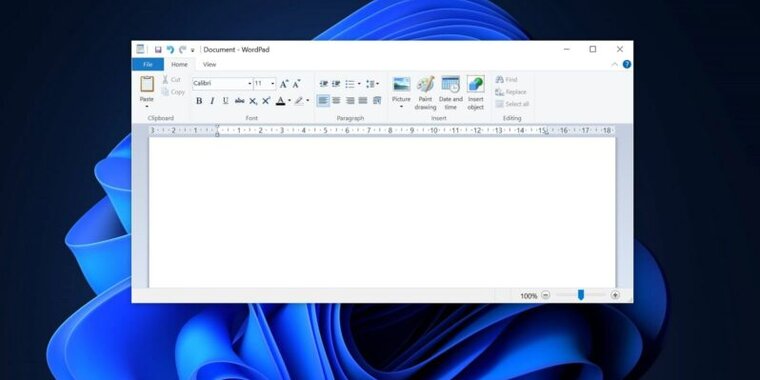760x380 pixels.
Task: Open the text color dropdown arrow
Action: tap(289, 101)
